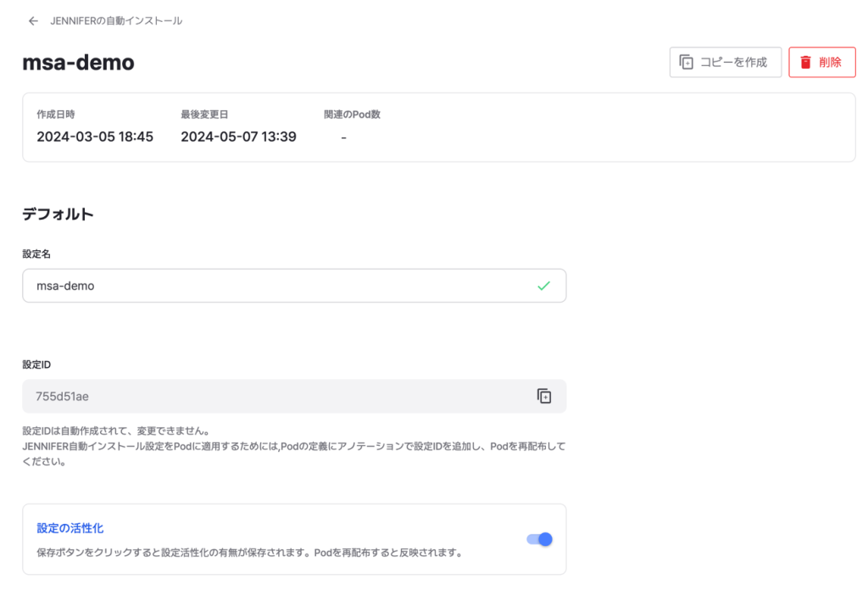Click the blue 設定の活性化 label
This screenshot has height=590, width=868.
point(70,528)
